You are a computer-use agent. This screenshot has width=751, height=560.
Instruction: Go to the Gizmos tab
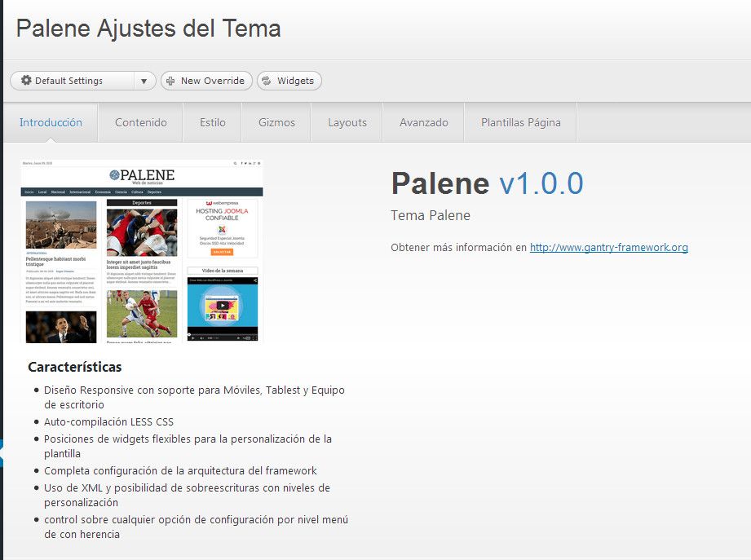(x=276, y=122)
